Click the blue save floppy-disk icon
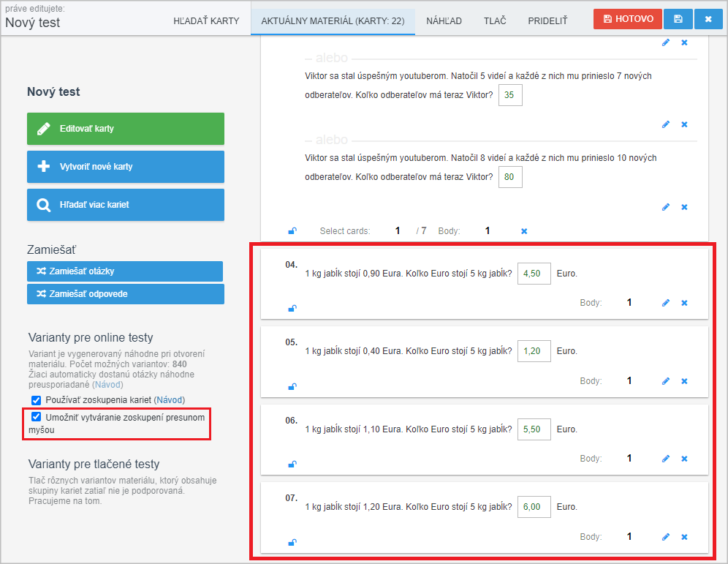Viewport: 728px width, 564px height. click(678, 19)
